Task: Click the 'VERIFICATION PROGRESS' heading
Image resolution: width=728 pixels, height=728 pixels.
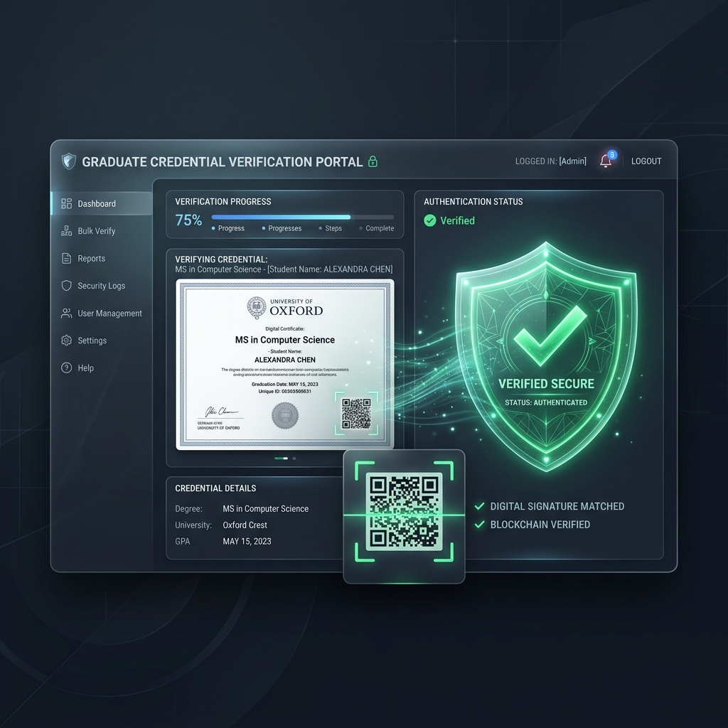Action: point(223,201)
